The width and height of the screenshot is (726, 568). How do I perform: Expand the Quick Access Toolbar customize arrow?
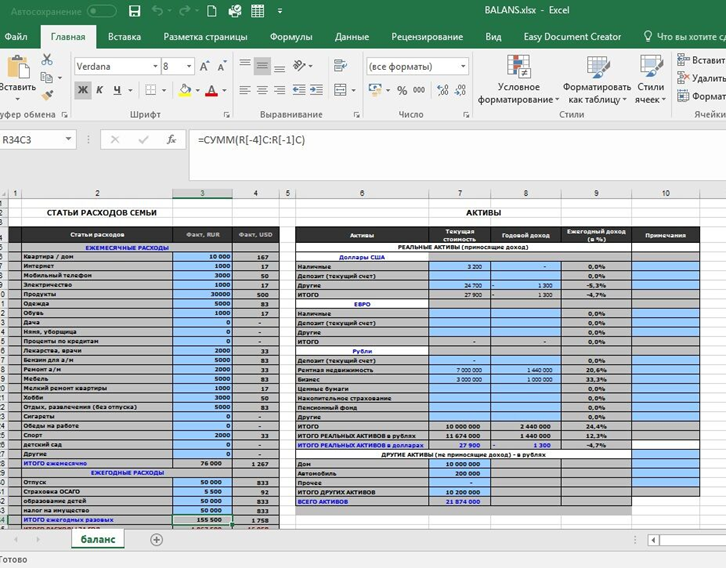point(280,11)
